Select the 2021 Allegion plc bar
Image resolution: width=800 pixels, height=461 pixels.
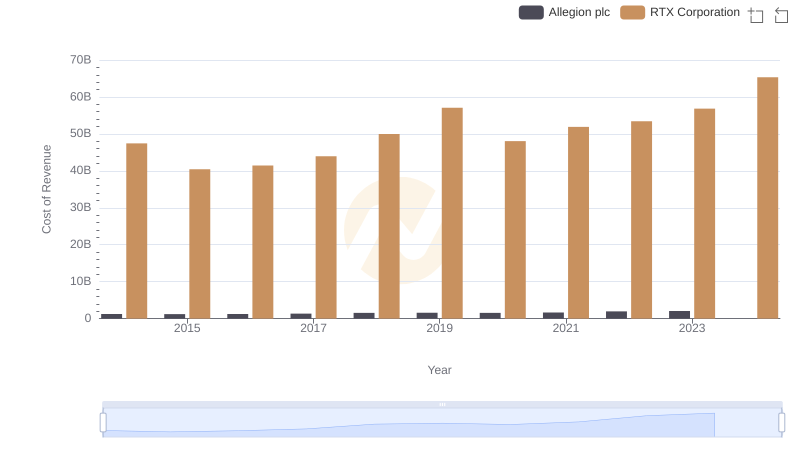554,316
